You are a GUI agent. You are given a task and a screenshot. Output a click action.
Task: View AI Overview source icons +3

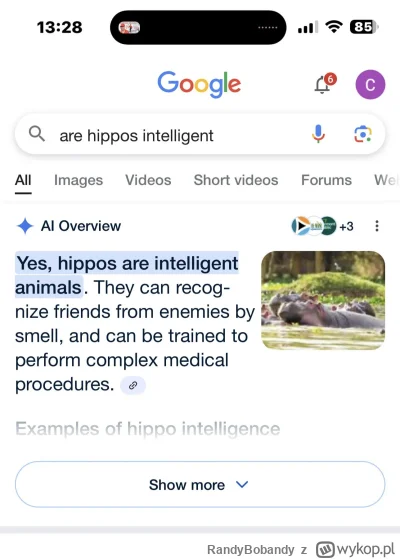pos(322,226)
